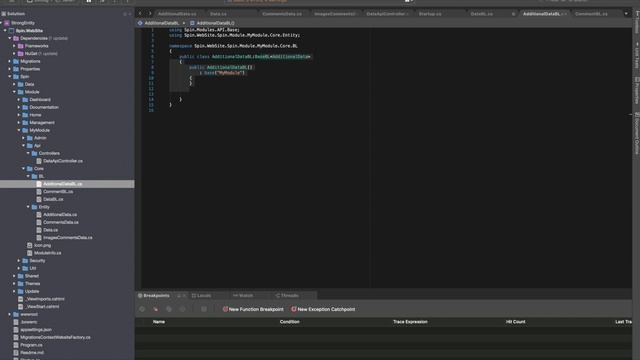Collapse the Dependencies folder
This screenshot has height=360, width=640.
(x=10, y=38)
